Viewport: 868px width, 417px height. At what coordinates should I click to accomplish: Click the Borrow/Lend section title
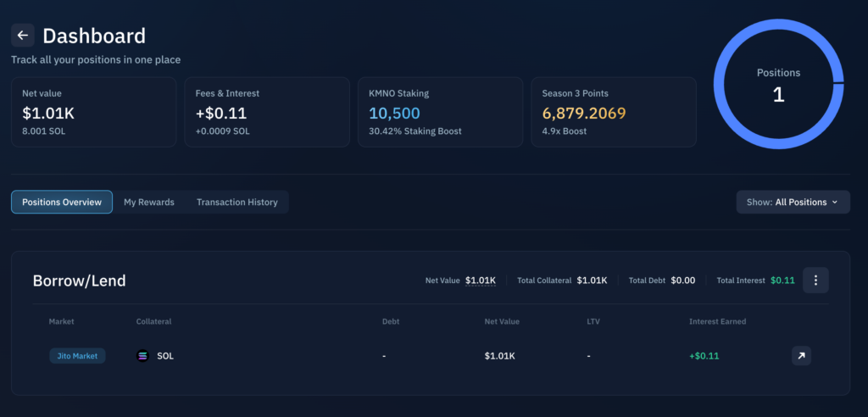click(79, 281)
